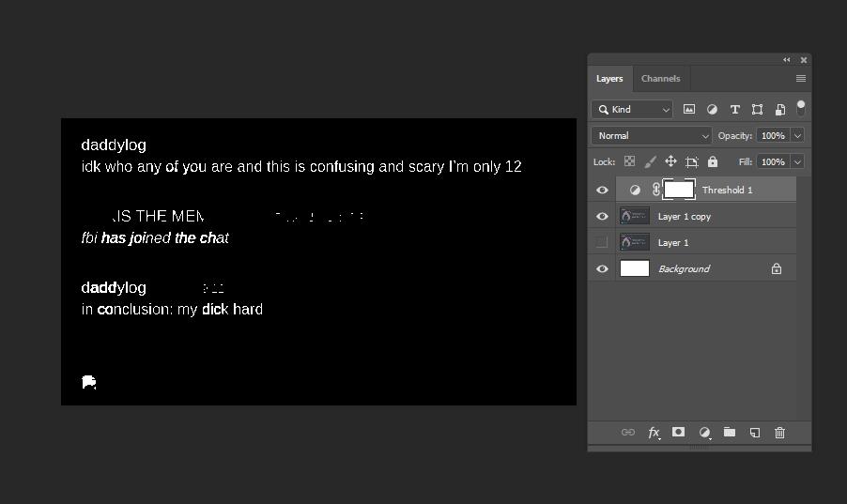Create a new layer icon
Screen dimensions: 847x504
(x=755, y=432)
